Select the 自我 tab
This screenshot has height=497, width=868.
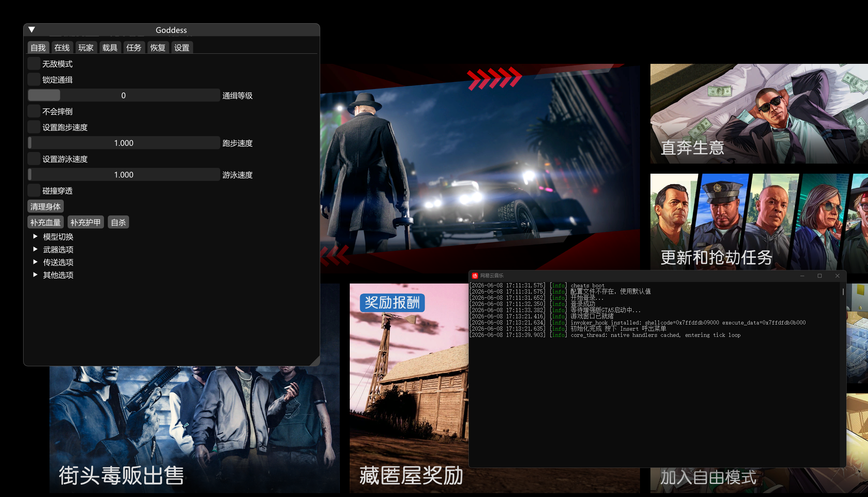38,48
